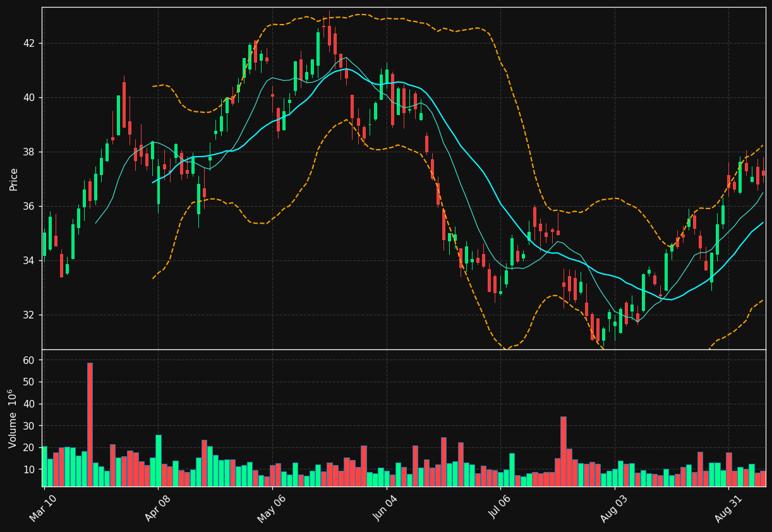Click the Apr 08 date label

tap(157, 507)
